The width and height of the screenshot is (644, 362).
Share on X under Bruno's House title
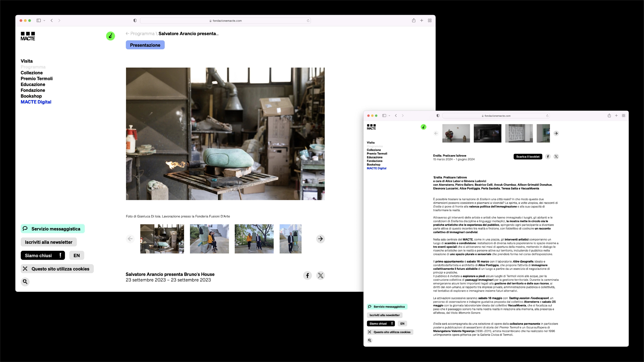[320, 276]
